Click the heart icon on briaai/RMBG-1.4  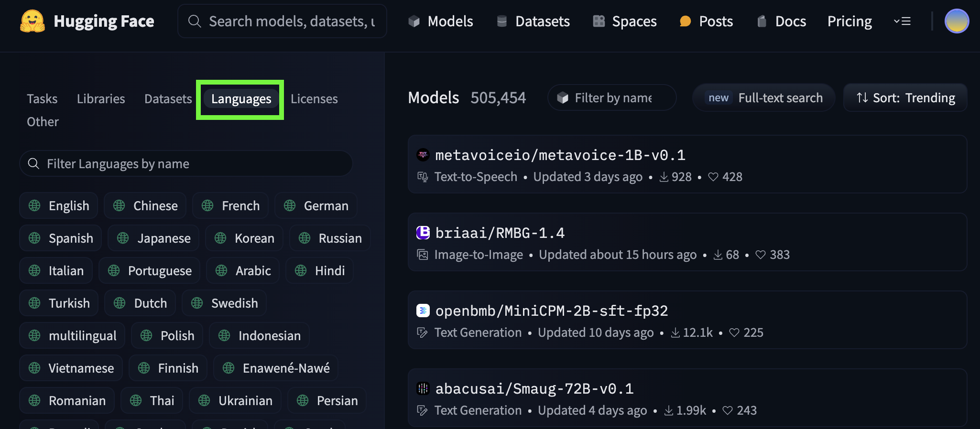[x=761, y=255]
